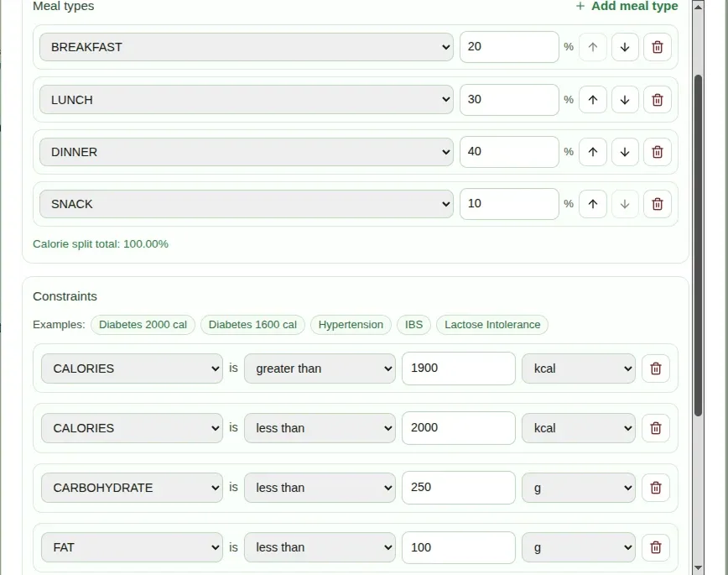
Task: Move LUNCH meal type down
Action: click(625, 100)
